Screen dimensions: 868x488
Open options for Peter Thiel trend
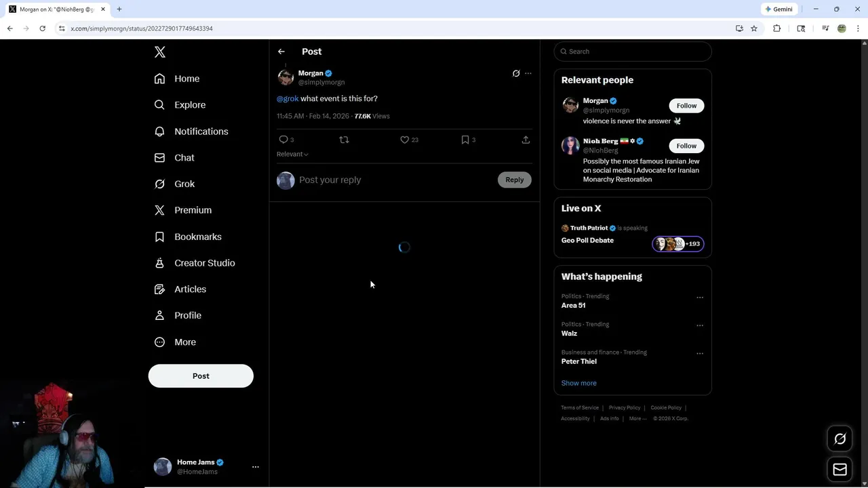pyautogui.click(x=700, y=354)
